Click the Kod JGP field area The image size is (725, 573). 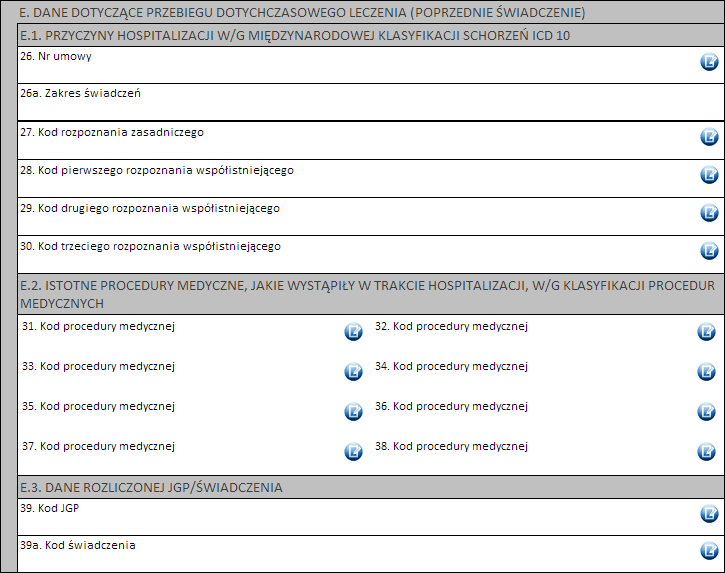click(x=350, y=518)
